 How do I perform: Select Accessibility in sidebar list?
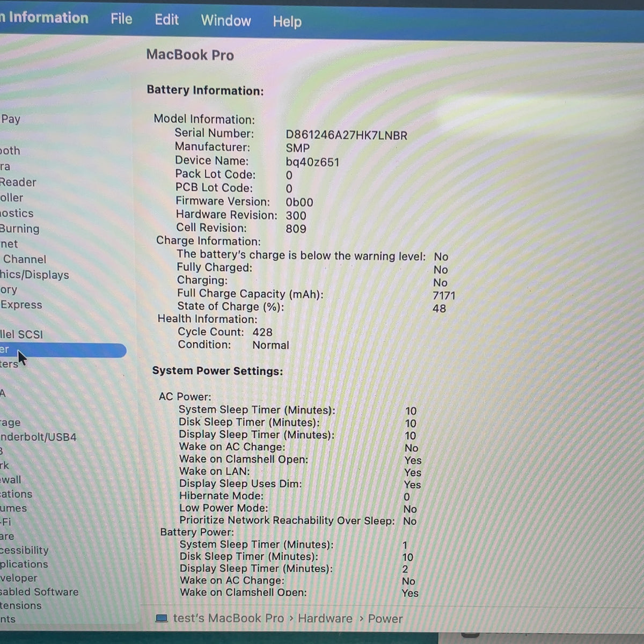coord(24,550)
